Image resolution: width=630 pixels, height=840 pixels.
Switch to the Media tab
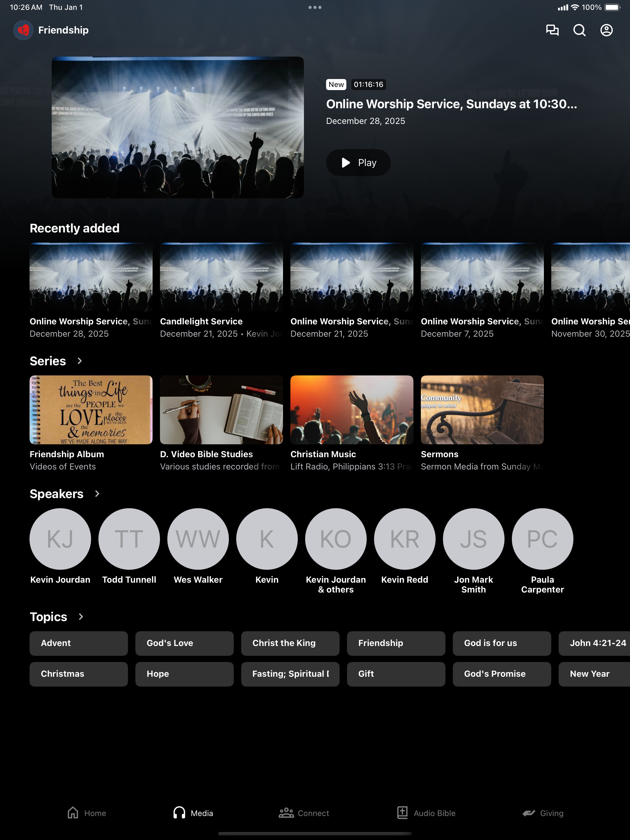click(193, 813)
